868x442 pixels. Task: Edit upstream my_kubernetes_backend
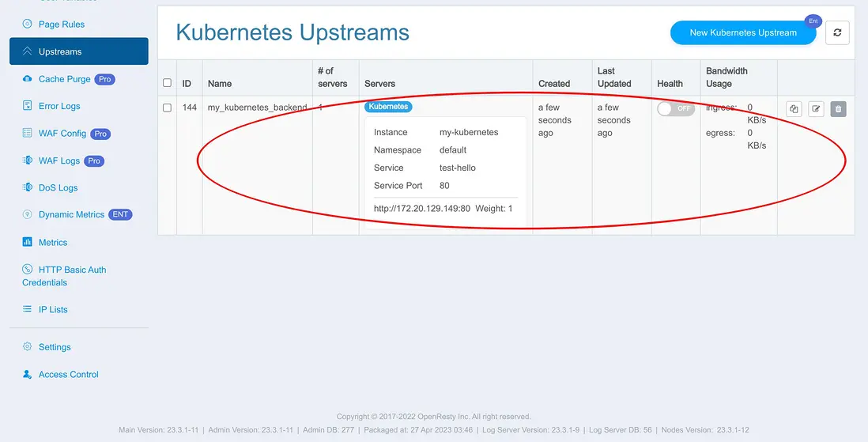point(816,109)
